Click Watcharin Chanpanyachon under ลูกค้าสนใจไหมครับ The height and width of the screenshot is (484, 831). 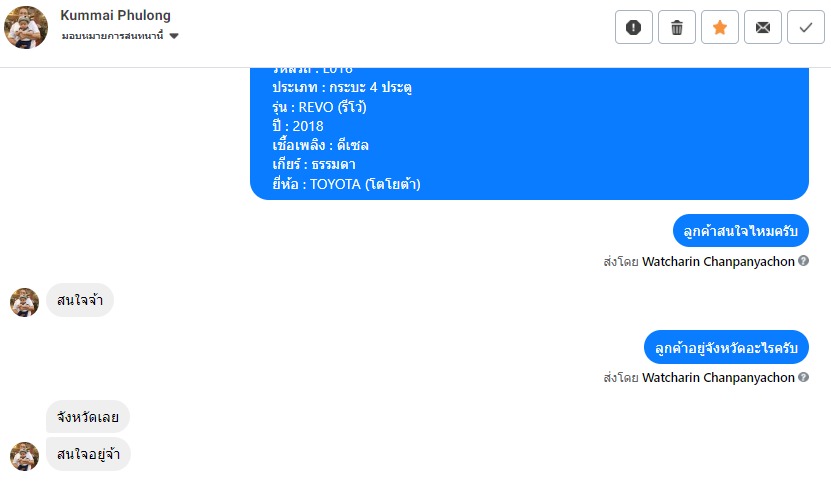click(x=718, y=262)
